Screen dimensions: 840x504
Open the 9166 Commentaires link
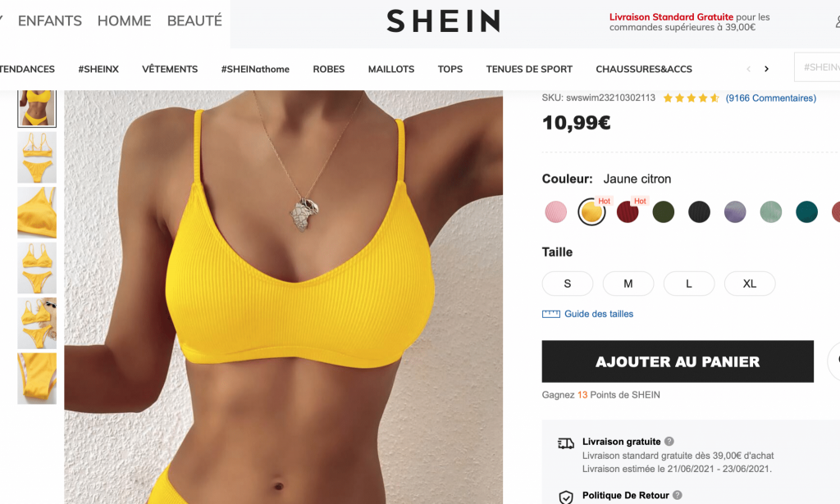coord(771,98)
